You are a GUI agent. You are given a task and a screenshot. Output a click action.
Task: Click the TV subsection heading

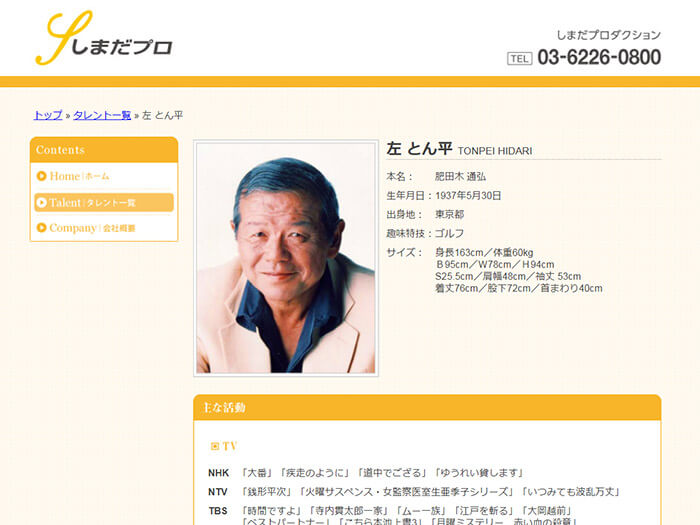(x=229, y=446)
